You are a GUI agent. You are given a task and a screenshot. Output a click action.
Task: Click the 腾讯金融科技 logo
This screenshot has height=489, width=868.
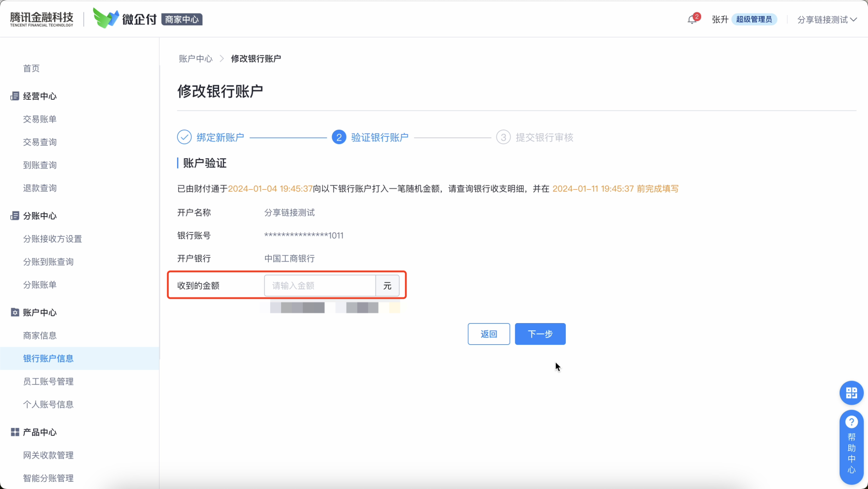41,19
